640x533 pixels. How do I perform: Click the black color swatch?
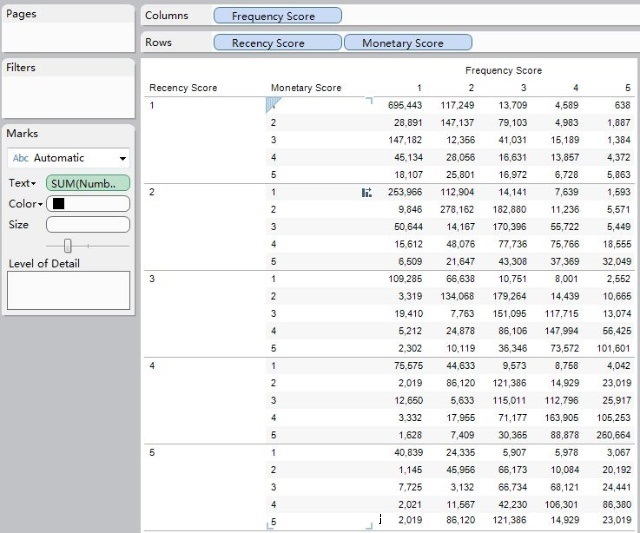tap(58, 204)
